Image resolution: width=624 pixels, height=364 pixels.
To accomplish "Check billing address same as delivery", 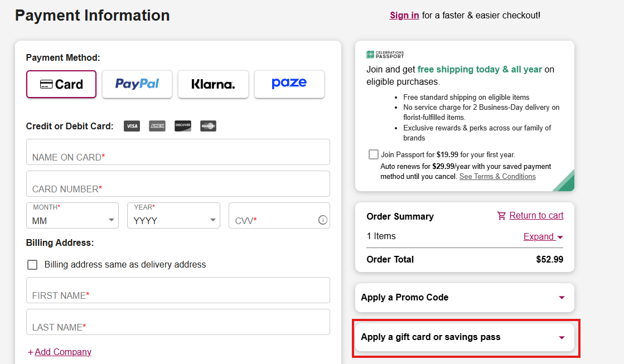I will click(32, 265).
